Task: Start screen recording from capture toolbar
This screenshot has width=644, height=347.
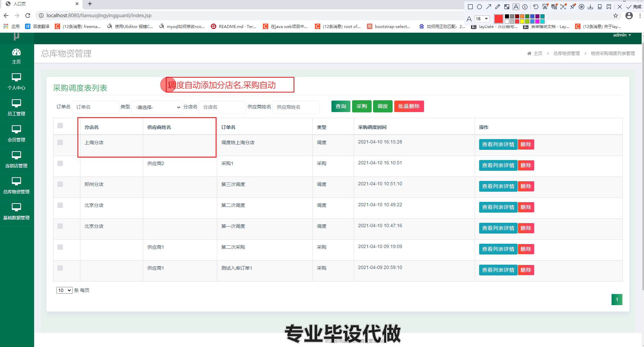Action: coord(581,7)
